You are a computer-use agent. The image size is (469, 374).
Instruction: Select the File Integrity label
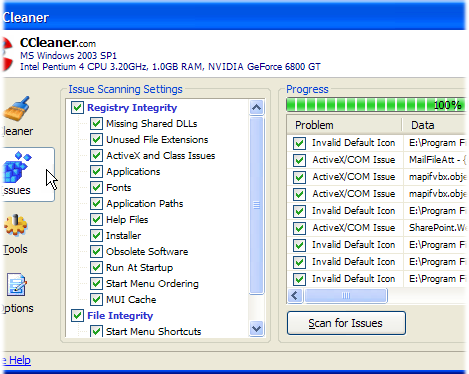(x=120, y=316)
